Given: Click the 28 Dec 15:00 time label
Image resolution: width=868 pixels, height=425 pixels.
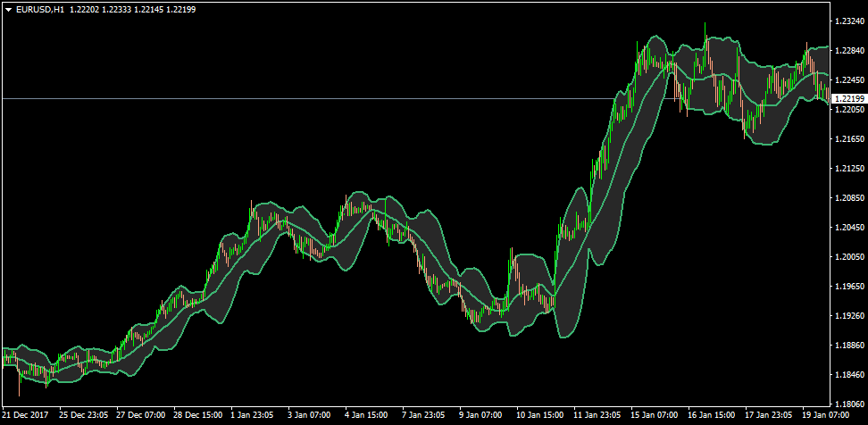Looking at the screenshot, I should (x=197, y=414).
